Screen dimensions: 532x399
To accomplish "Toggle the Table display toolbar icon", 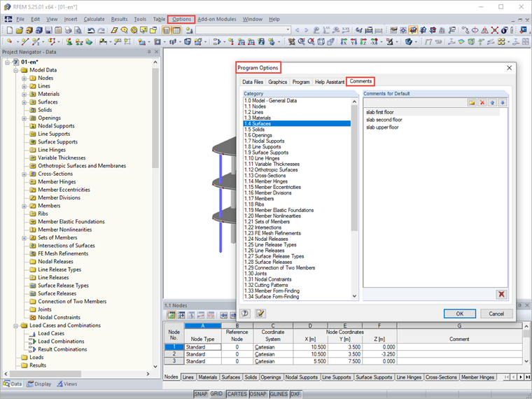I will tap(176, 30).
